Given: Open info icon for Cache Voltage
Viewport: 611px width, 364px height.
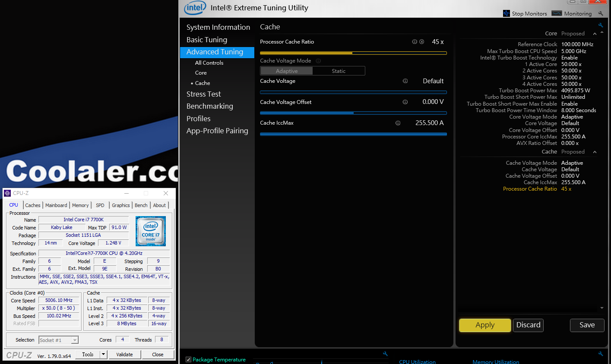Looking at the screenshot, I should (x=405, y=81).
